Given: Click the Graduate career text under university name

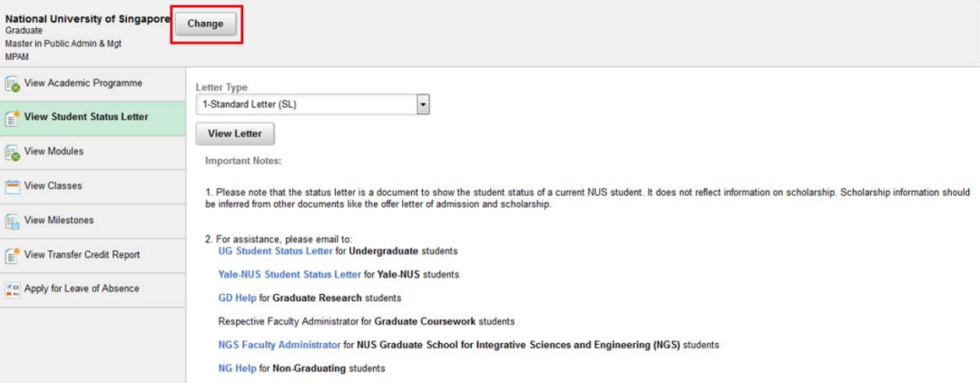Looking at the screenshot, I should pos(24,31).
